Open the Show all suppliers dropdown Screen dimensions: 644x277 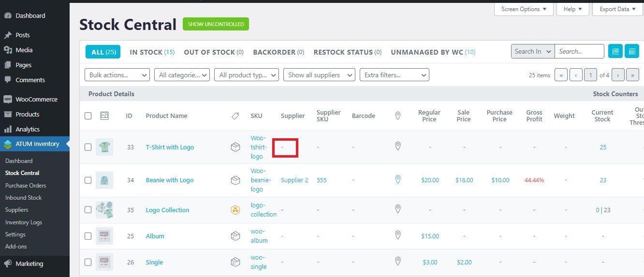[319, 75]
